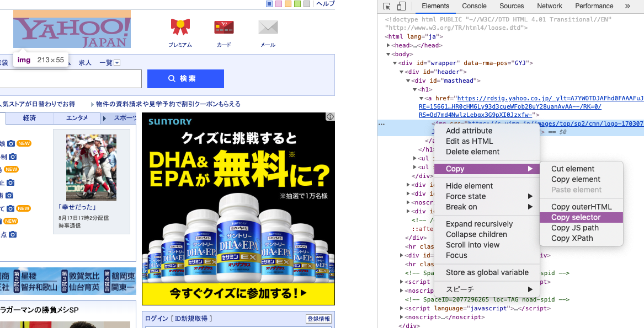Screen dimensions: 644x328
Task: Open the Break on submenu
Action: click(487, 207)
